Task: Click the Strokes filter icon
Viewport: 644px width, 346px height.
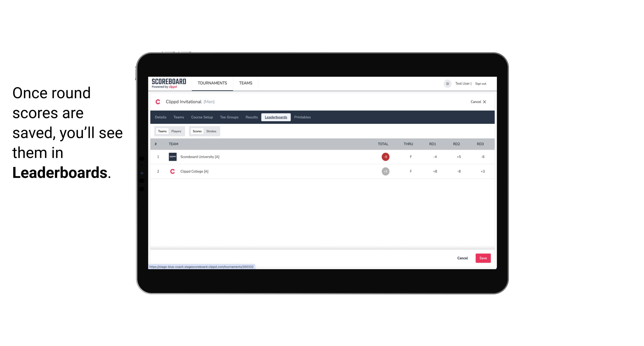Action: point(211,131)
